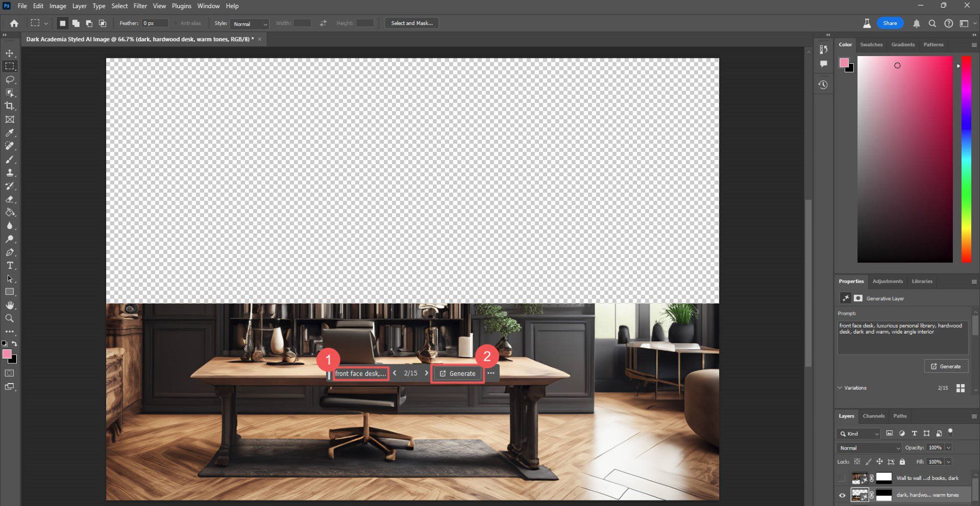Select the Crop tool
This screenshot has width=980, height=506.
tap(10, 106)
